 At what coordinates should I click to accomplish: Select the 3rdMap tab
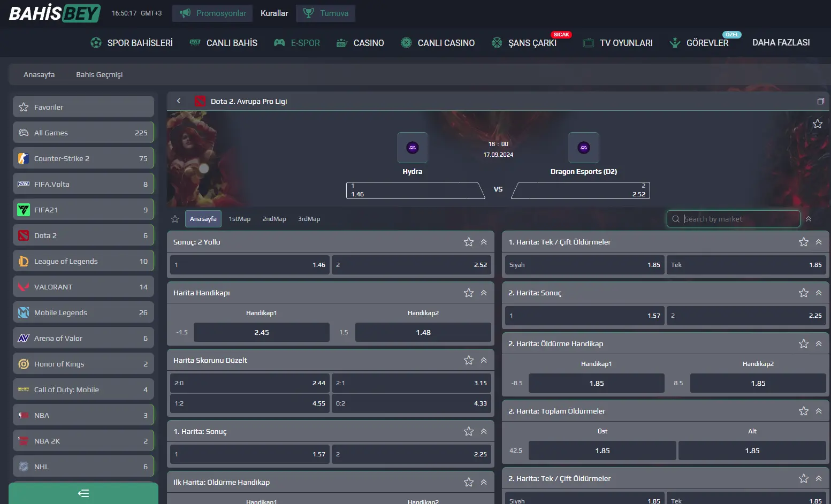[309, 219]
